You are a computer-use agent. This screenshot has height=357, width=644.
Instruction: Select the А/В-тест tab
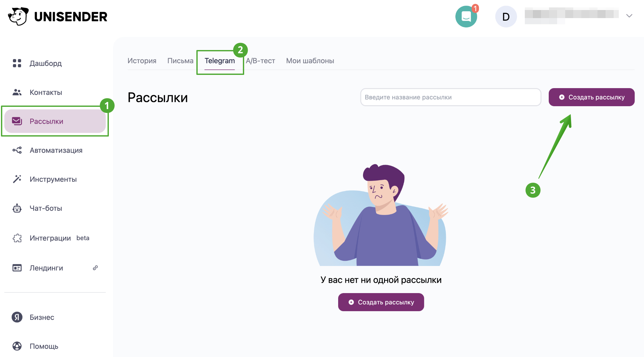click(260, 61)
